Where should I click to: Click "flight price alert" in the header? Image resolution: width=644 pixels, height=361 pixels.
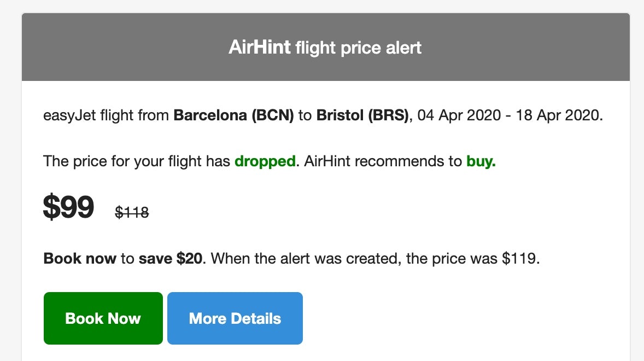(358, 48)
